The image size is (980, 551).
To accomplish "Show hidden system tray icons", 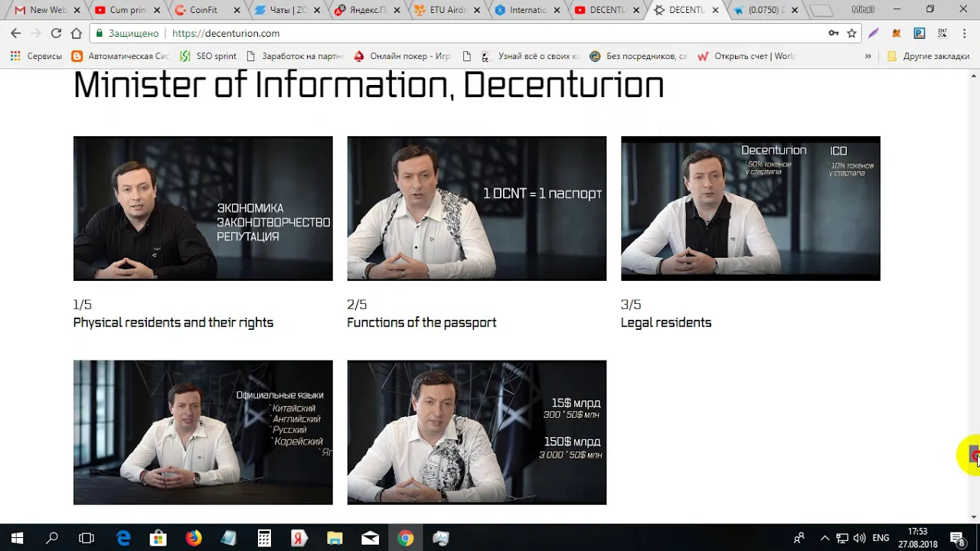I will [825, 538].
